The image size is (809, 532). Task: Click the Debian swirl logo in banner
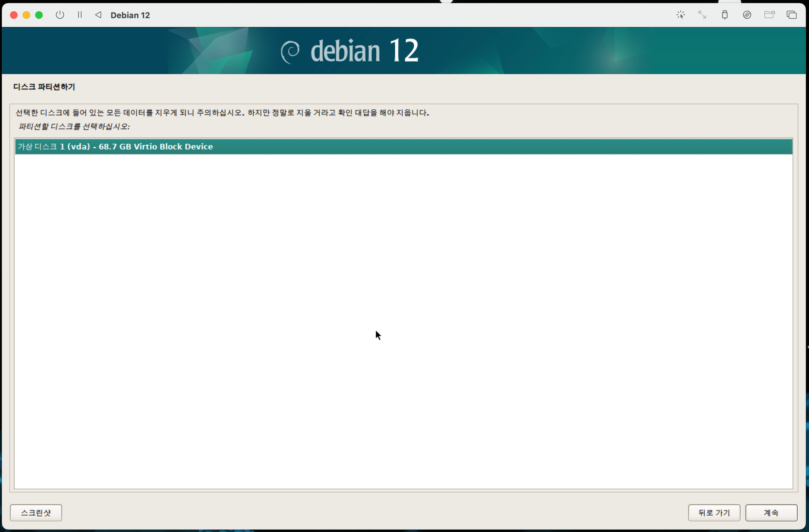(x=290, y=52)
